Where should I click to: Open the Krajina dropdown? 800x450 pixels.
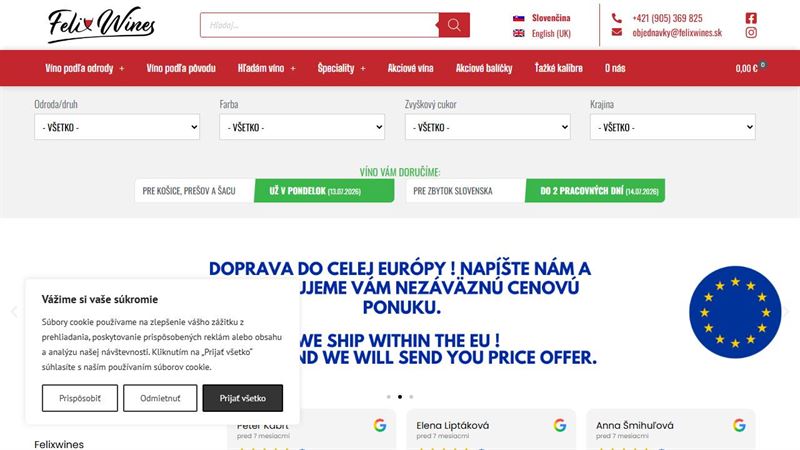click(672, 127)
